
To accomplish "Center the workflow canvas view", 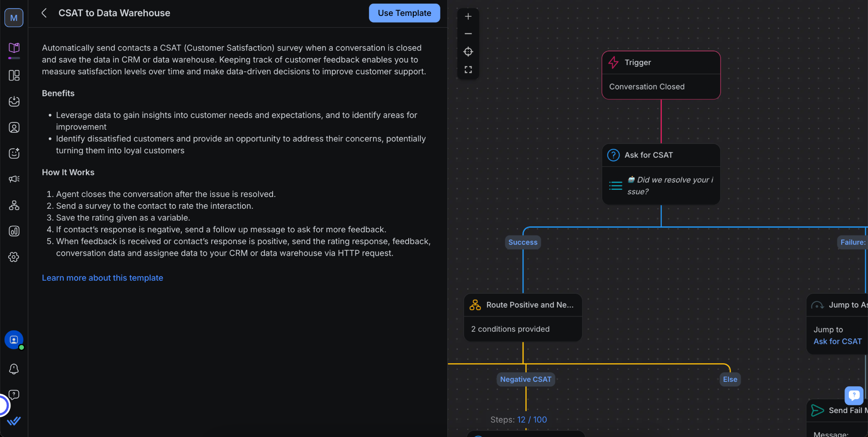I will (x=468, y=52).
